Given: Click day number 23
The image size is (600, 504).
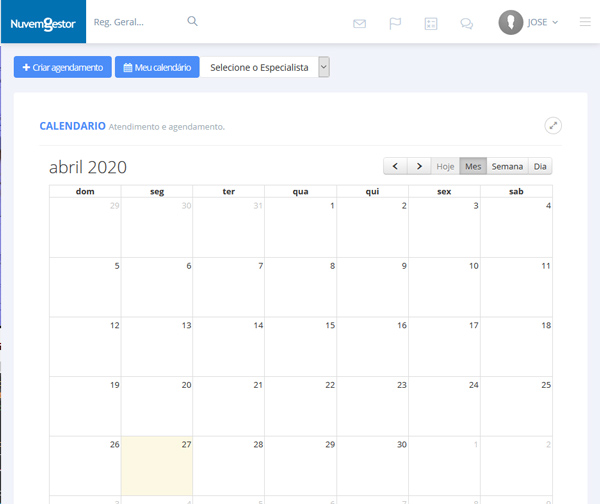Looking at the screenshot, I should 402,385.
